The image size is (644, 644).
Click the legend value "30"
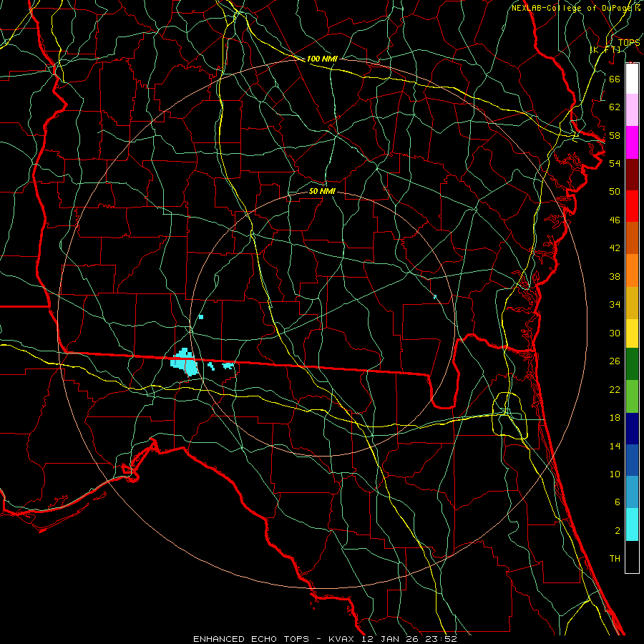coord(615,333)
